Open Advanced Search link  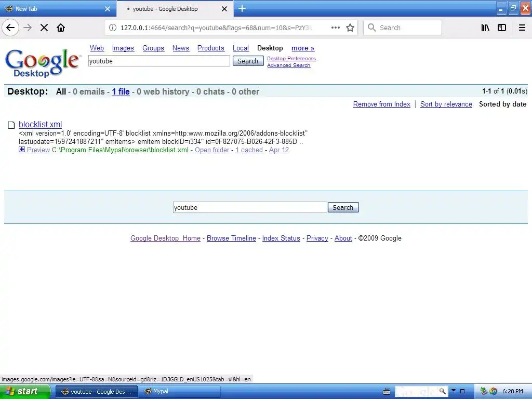tap(288, 65)
